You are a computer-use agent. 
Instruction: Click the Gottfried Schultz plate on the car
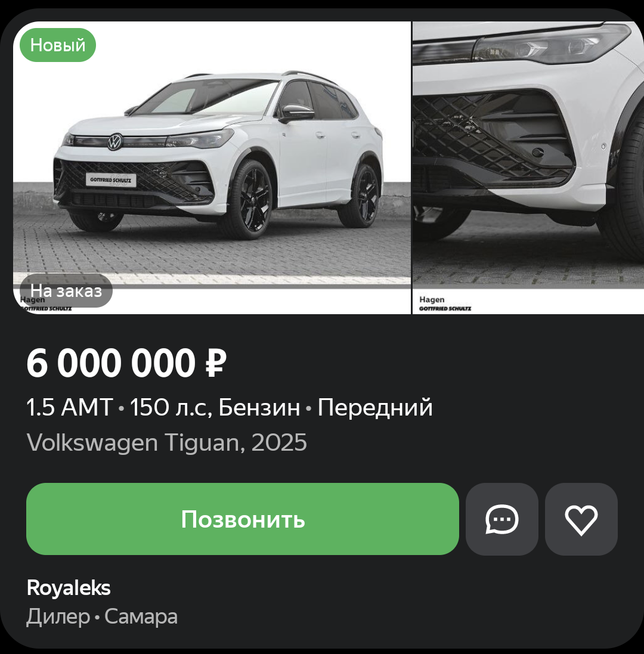110,180
